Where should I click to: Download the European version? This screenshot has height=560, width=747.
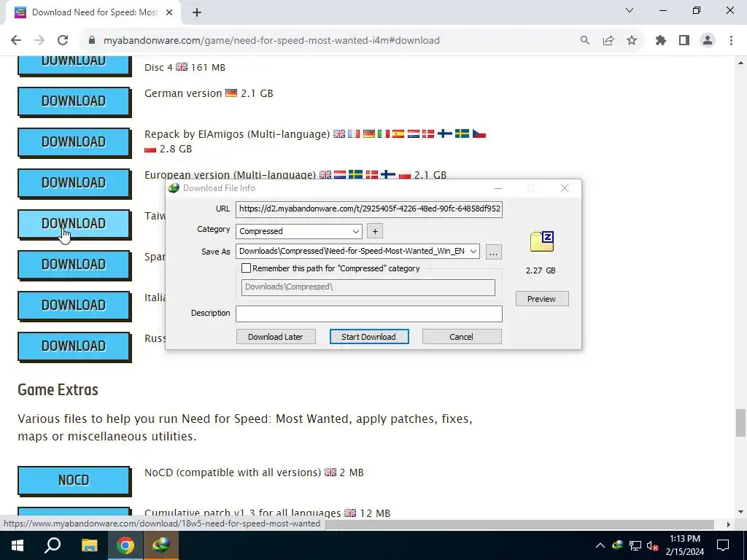(x=74, y=183)
